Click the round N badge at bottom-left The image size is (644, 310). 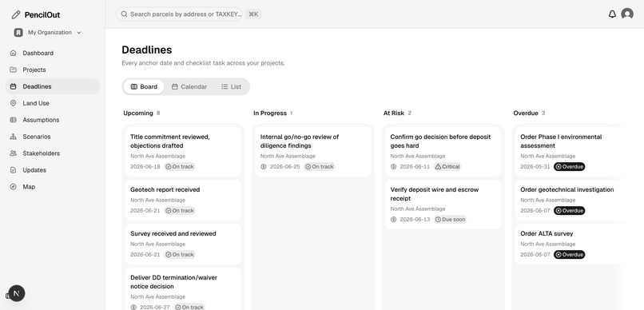[x=17, y=293]
